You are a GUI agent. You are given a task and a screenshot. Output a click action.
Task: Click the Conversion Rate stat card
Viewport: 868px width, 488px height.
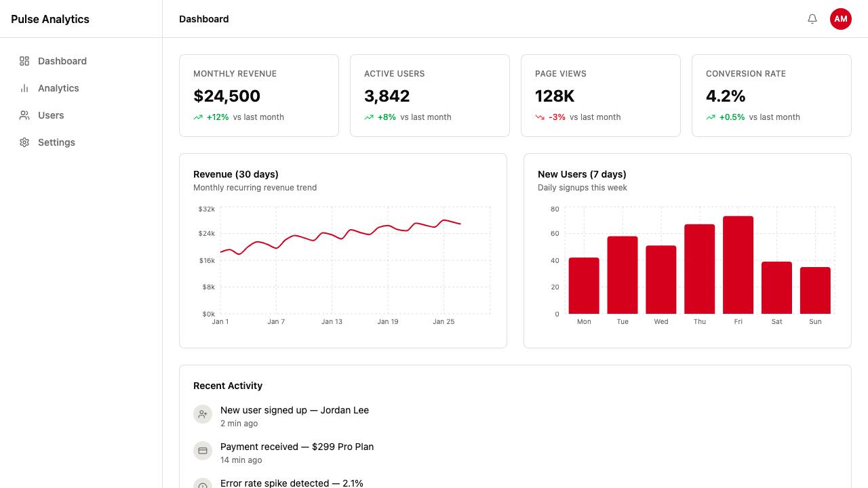tap(772, 96)
